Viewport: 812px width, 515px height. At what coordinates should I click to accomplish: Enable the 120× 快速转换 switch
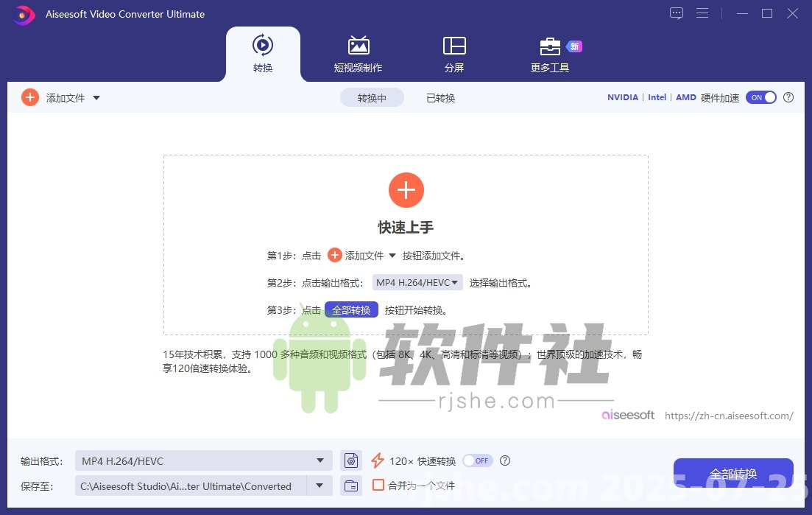477,460
